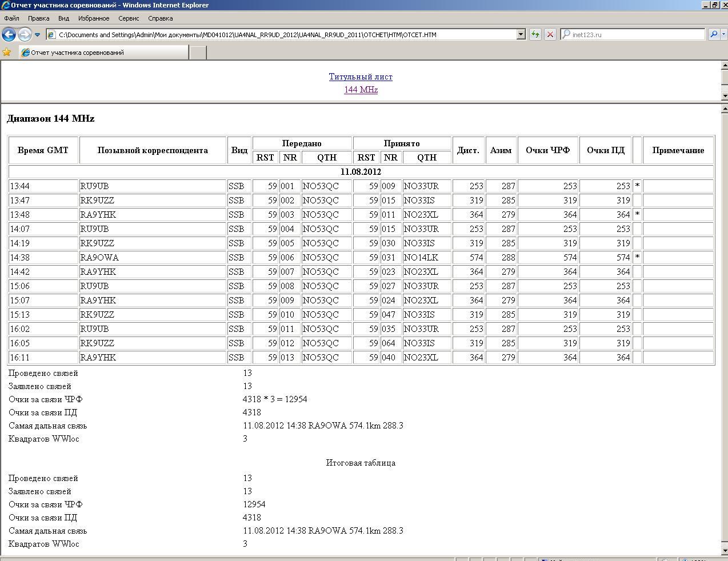Open the search provider dropdown arrow
Image resolution: width=728 pixels, height=561 pixels.
coord(723,34)
